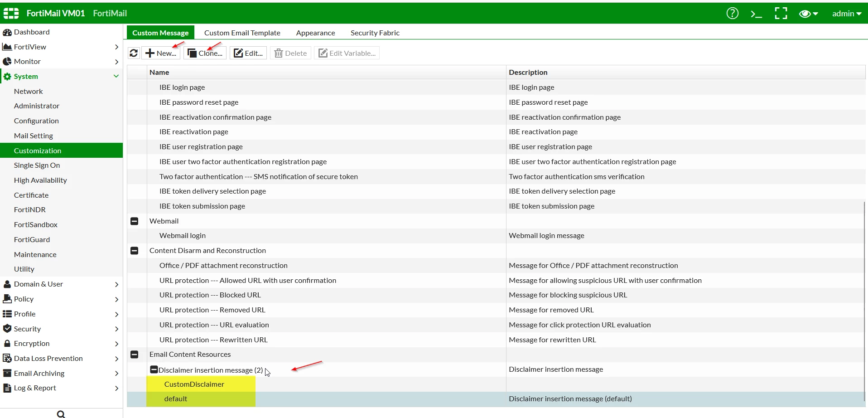Open High Availability settings
Screen dimensions: 868x418
pos(40,180)
